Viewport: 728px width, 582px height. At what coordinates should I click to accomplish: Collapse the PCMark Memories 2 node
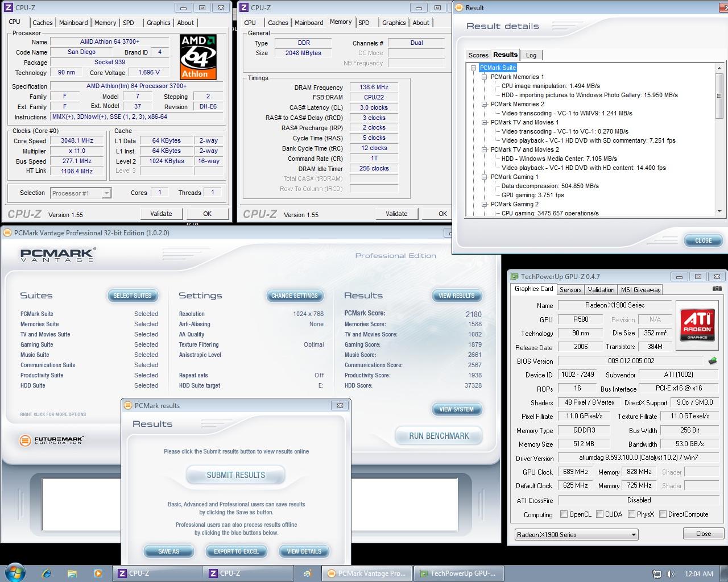[x=485, y=104]
